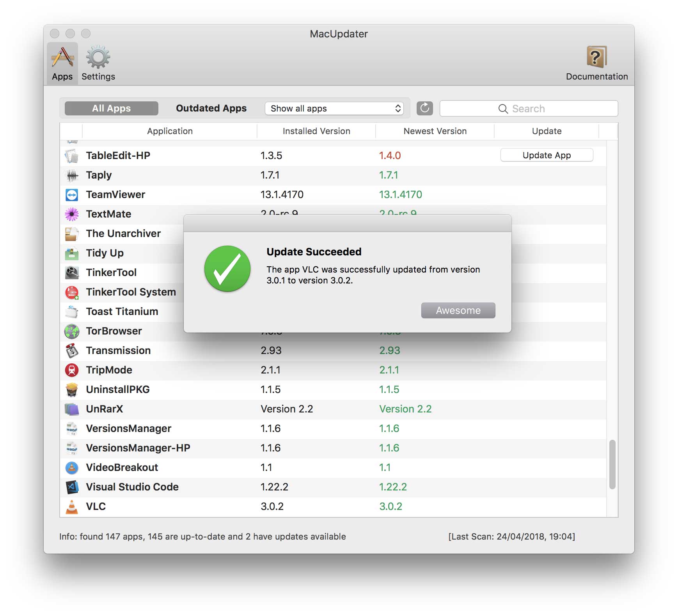678x616 pixels.
Task: Select the VersionsManager-HP app icon
Action: coord(72,448)
